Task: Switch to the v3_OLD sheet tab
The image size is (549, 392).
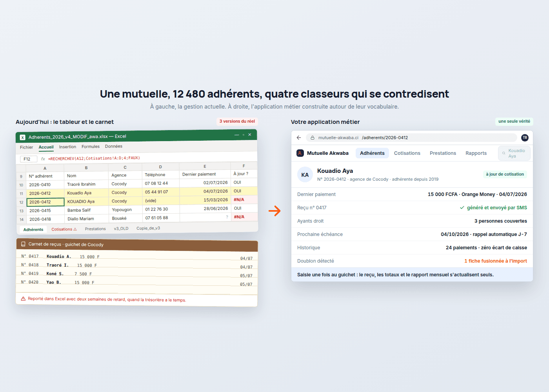Action: point(121,229)
